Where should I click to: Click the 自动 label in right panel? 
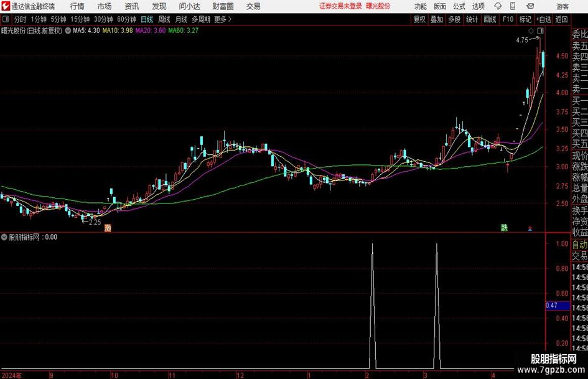(580, 245)
